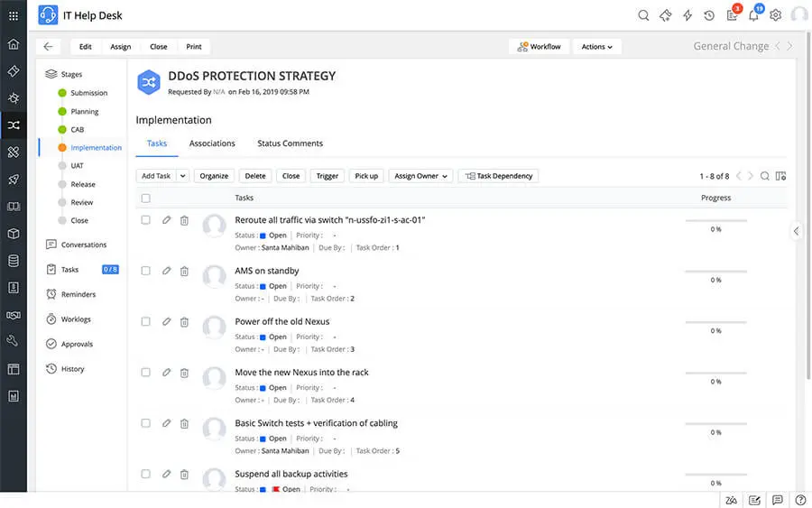Switch to the Status Comments tab
This screenshot has width=812, height=508.
click(x=290, y=143)
